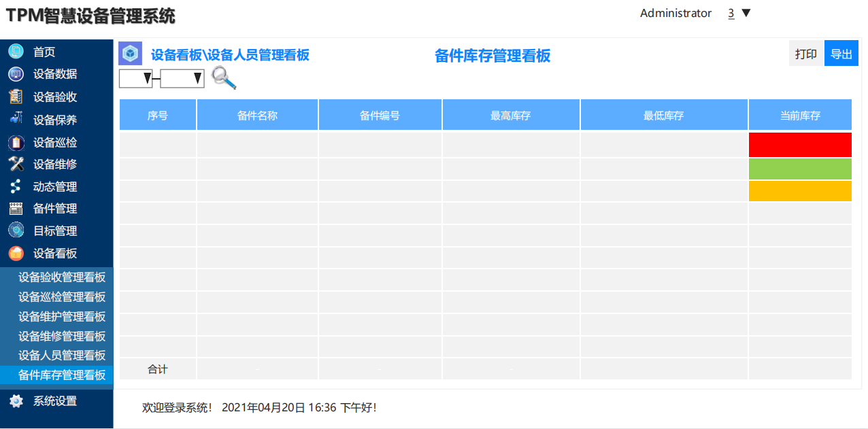Go to 设备验收管理看板 board
This screenshot has width=868, height=429.
pyautogui.click(x=62, y=277)
